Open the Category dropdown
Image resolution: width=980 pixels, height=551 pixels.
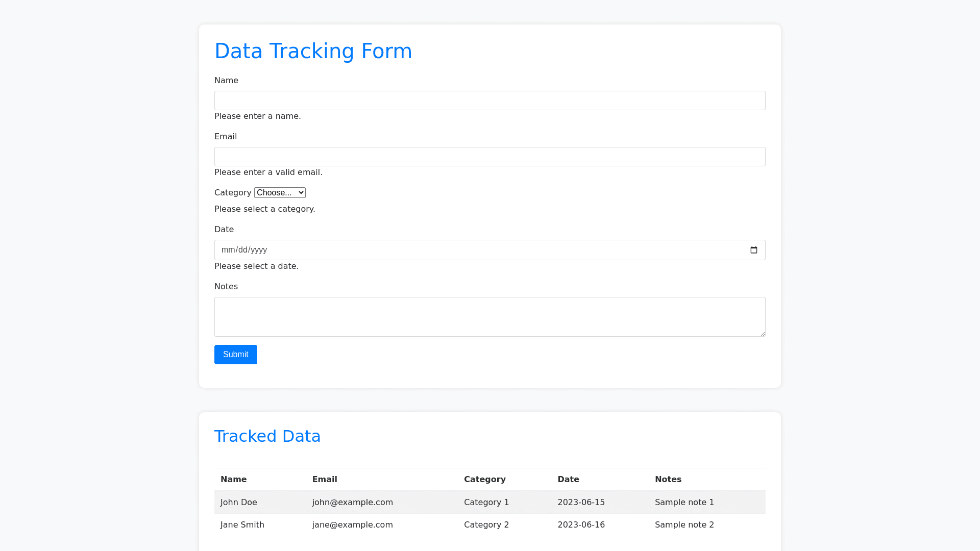point(280,193)
